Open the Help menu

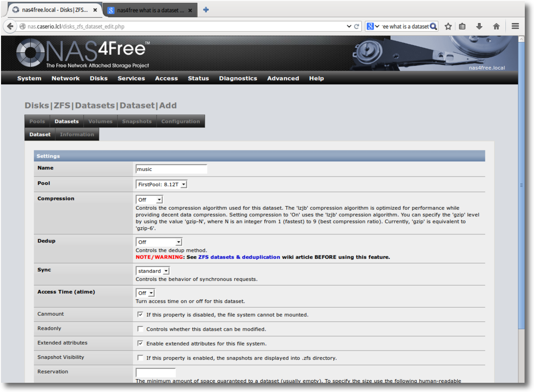[317, 78]
